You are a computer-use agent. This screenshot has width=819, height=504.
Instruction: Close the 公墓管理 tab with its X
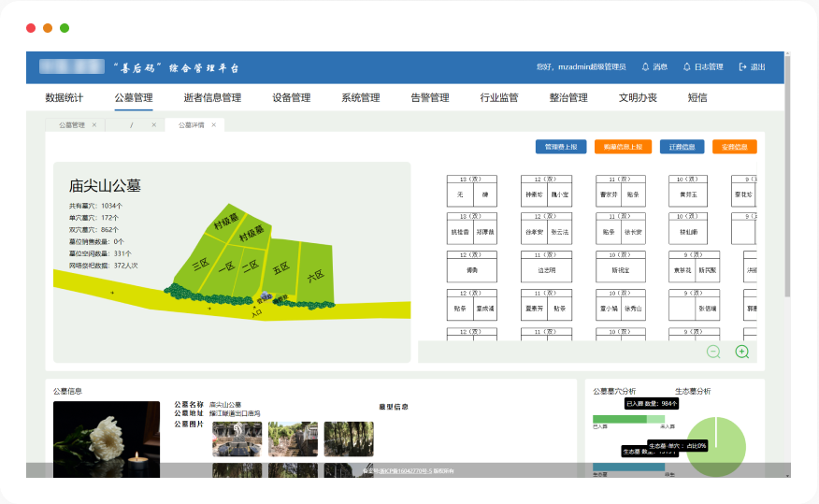tap(94, 124)
